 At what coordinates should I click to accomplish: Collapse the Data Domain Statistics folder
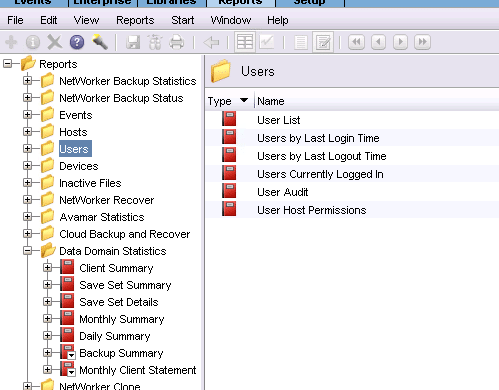tap(28, 251)
